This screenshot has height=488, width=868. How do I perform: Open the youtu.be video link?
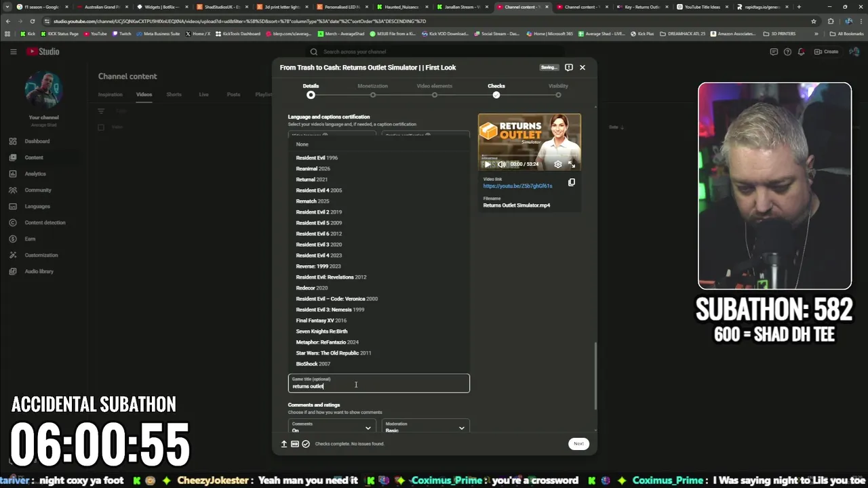point(517,186)
